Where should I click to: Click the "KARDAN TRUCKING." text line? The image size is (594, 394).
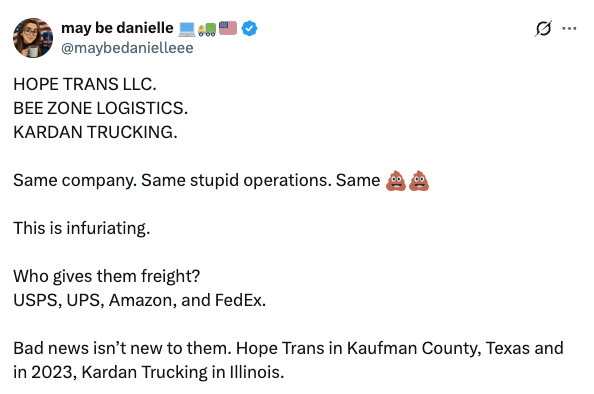[95, 132]
